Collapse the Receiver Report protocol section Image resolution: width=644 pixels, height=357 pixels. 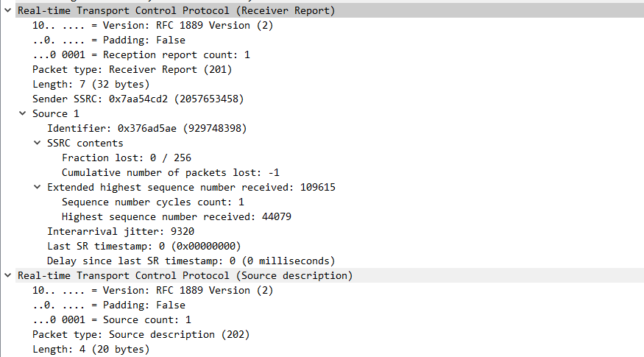coord(8,10)
